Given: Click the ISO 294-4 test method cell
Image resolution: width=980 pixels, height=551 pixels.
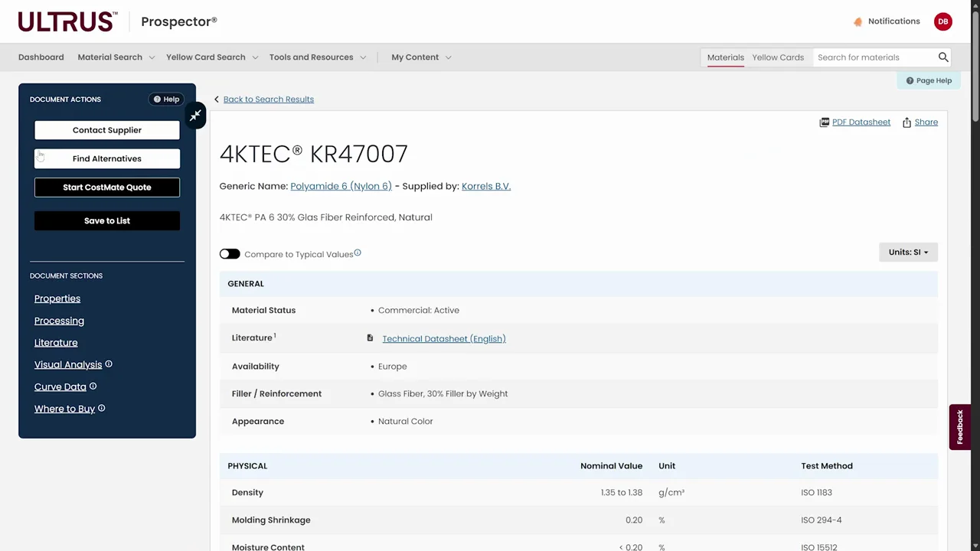Looking at the screenshot, I should coord(822,520).
